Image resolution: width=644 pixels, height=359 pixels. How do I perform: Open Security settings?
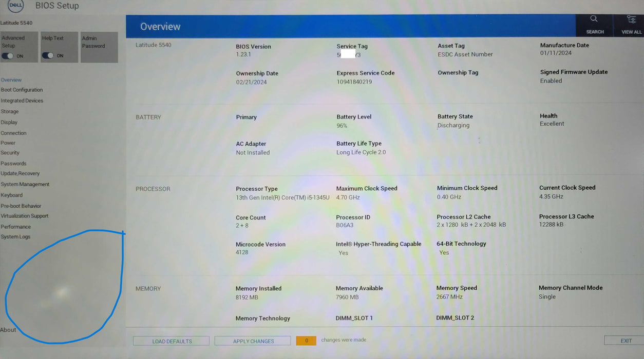(10, 152)
